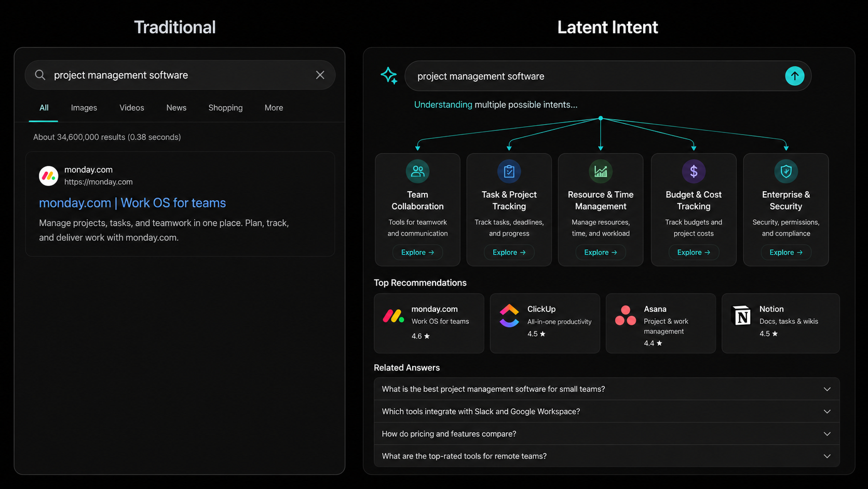Click the Team Collaboration card title
This screenshot has height=489, width=868.
click(x=417, y=200)
